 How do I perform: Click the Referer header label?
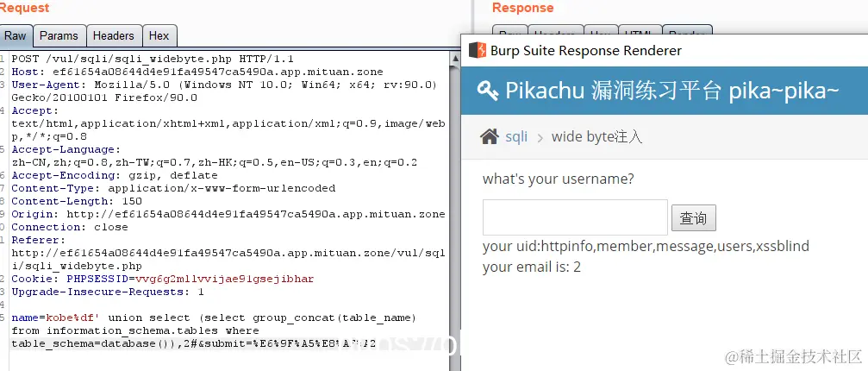click(38, 241)
